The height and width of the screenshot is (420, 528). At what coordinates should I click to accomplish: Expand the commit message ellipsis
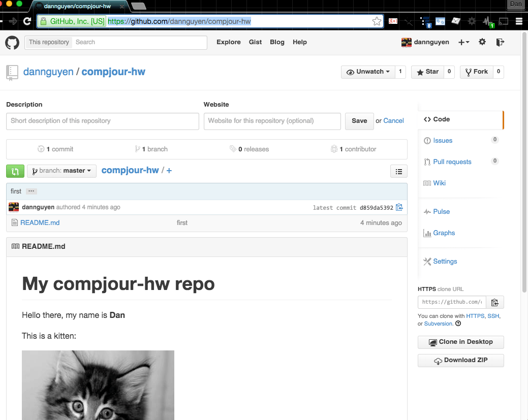[32, 191]
